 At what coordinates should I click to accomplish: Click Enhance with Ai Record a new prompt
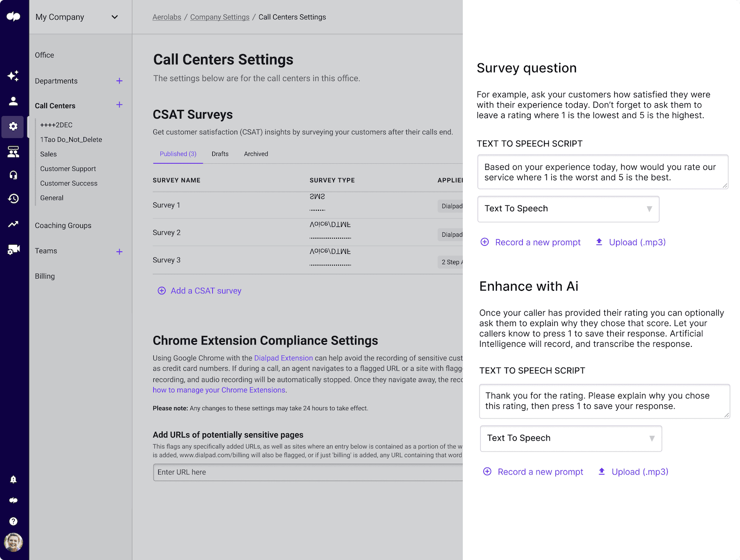tap(541, 472)
